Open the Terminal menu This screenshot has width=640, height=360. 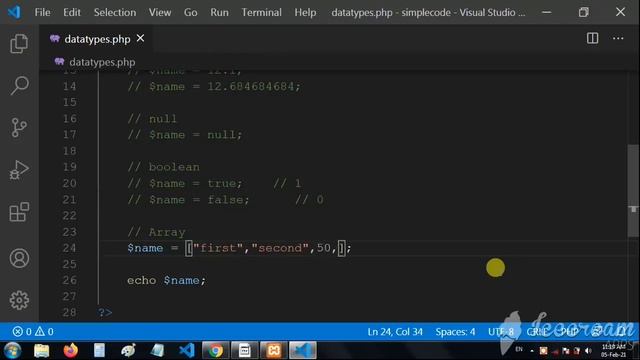pyautogui.click(x=261, y=12)
